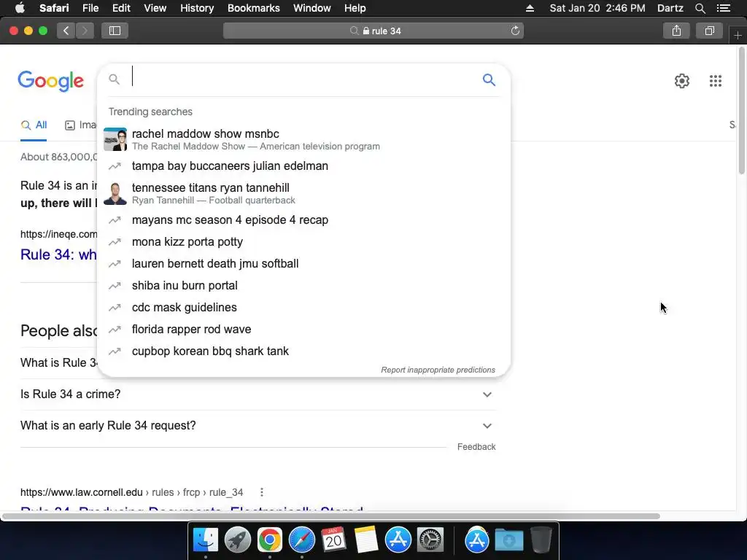Open Trash in the dock
This screenshot has height=560, width=747.
(x=541, y=540)
